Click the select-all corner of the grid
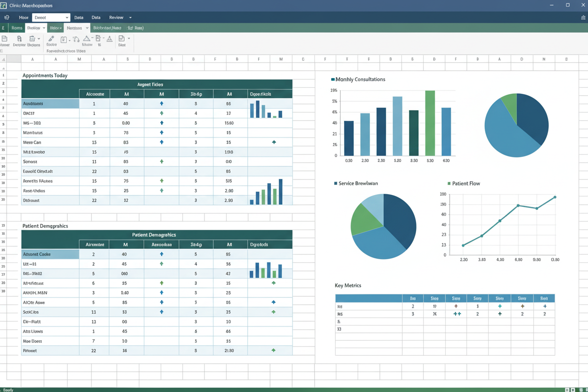Viewport: 588px width, 392px height. click(4, 59)
